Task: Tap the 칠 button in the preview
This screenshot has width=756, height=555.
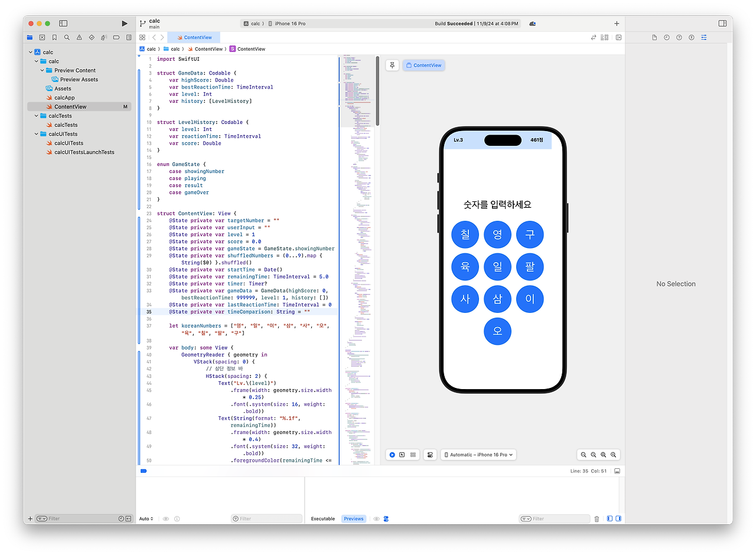Action: pyautogui.click(x=465, y=234)
